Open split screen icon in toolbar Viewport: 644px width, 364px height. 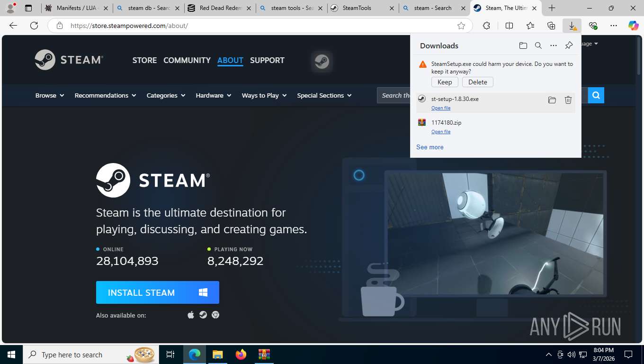tap(509, 26)
